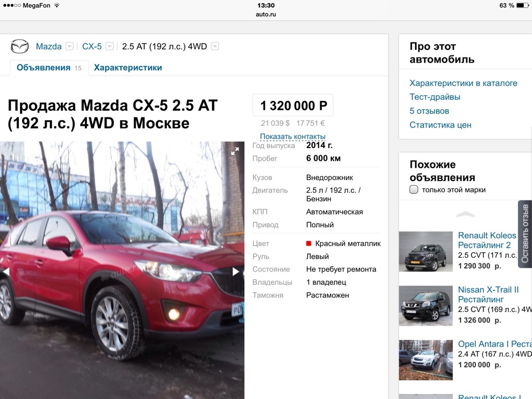
Task: Open the Mazda brand dropdown arrow
Action: click(x=69, y=46)
